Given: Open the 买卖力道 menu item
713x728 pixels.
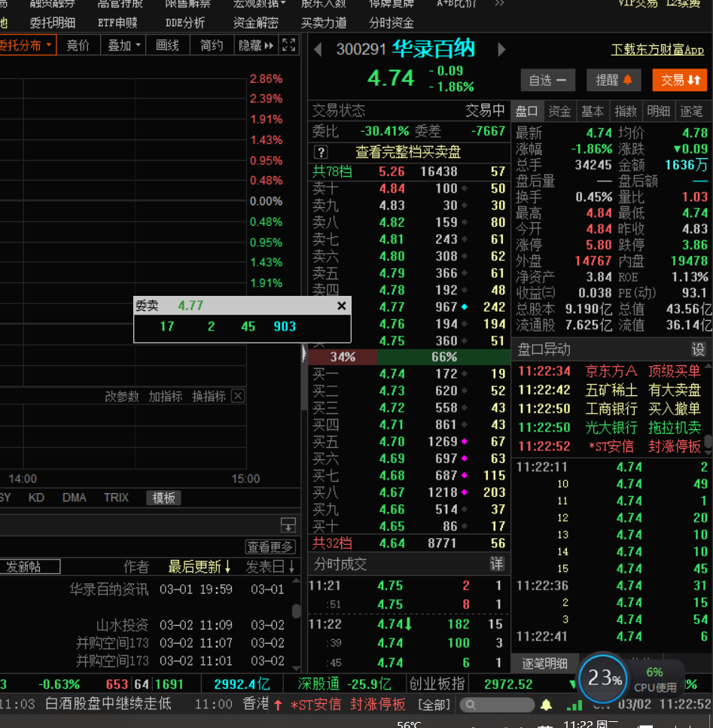Looking at the screenshot, I should point(324,23).
